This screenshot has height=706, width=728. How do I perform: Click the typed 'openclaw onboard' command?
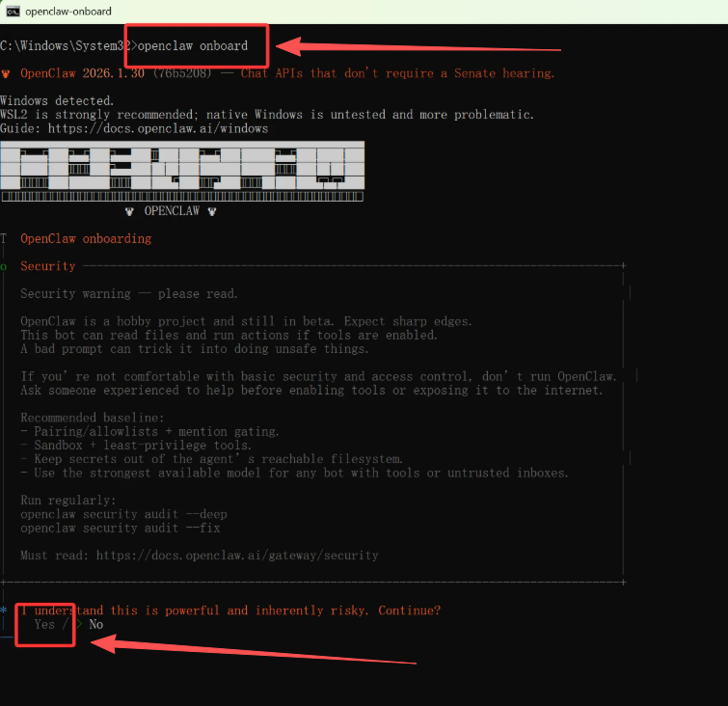click(x=193, y=45)
